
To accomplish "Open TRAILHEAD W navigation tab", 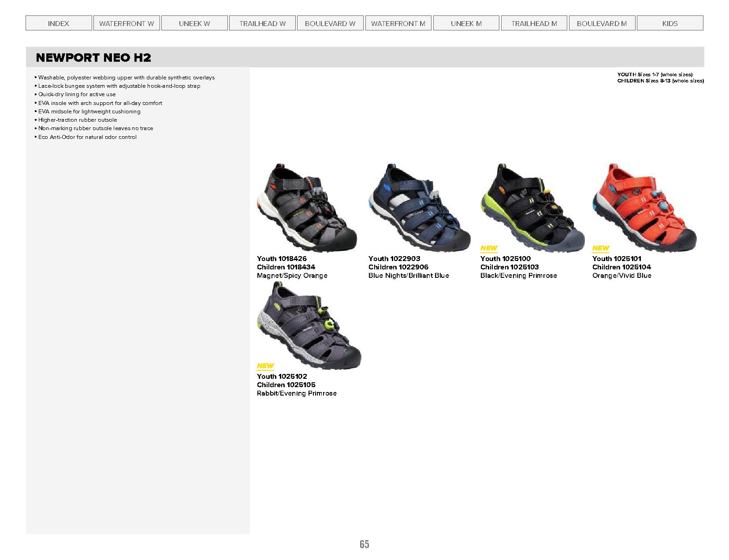I will coord(263,23).
